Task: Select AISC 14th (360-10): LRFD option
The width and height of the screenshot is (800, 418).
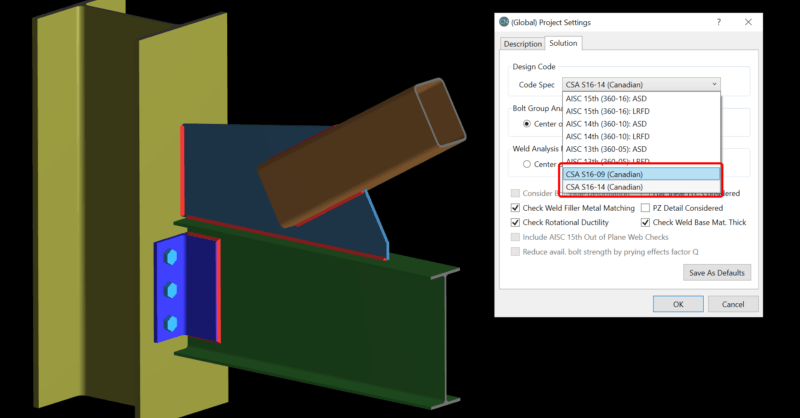Action: click(610, 136)
